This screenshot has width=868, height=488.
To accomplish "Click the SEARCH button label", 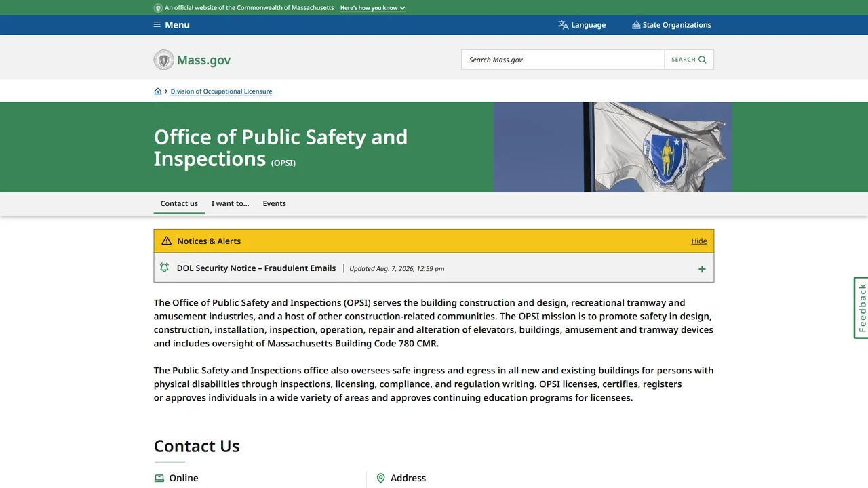I will 684,60.
